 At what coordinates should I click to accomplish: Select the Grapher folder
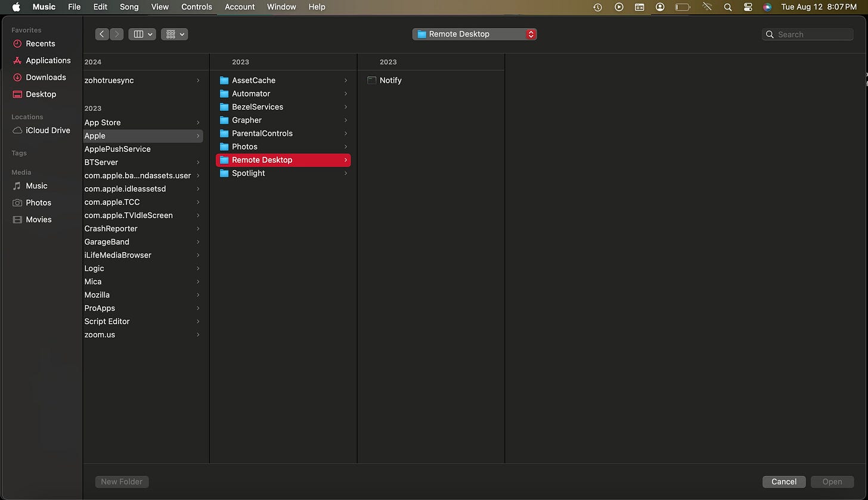(283, 120)
